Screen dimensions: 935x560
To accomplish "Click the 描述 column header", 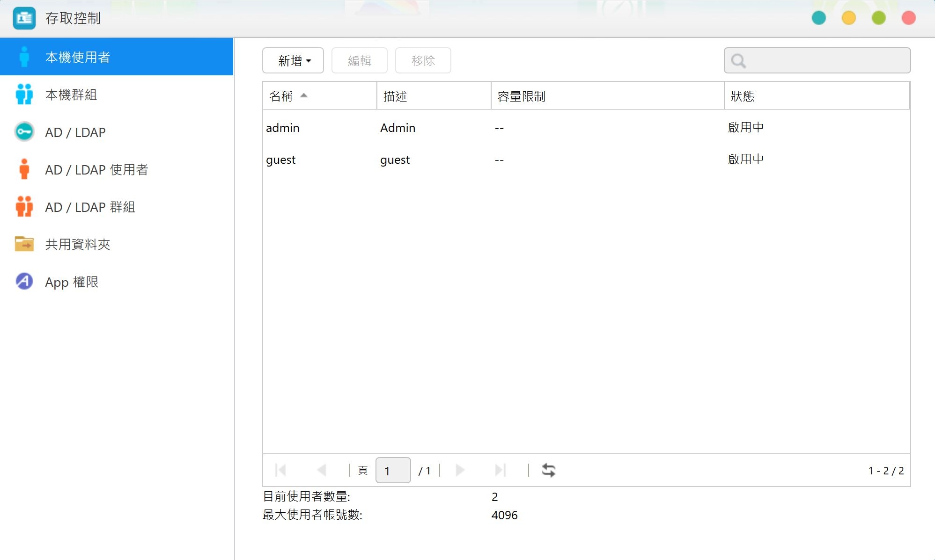I will click(434, 96).
